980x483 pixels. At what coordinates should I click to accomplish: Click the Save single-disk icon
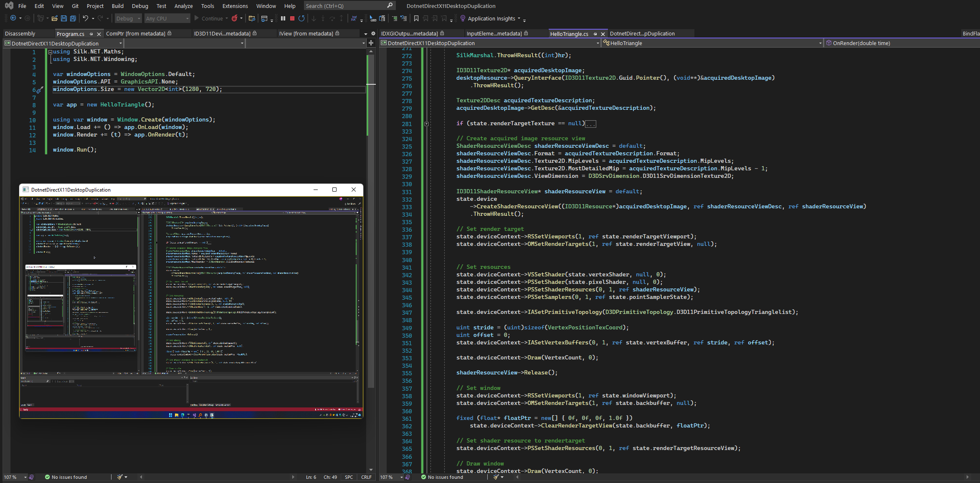coord(64,18)
